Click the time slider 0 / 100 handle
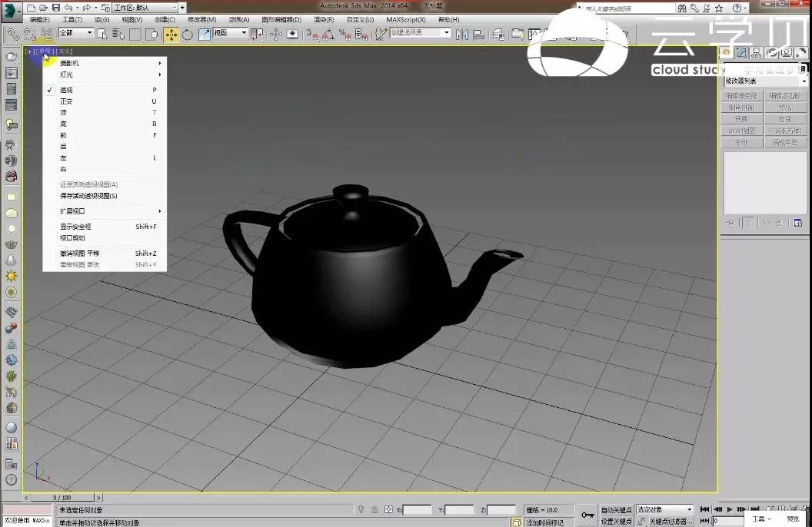Image resolution: width=812 pixels, height=527 pixels. [x=62, y=498]
